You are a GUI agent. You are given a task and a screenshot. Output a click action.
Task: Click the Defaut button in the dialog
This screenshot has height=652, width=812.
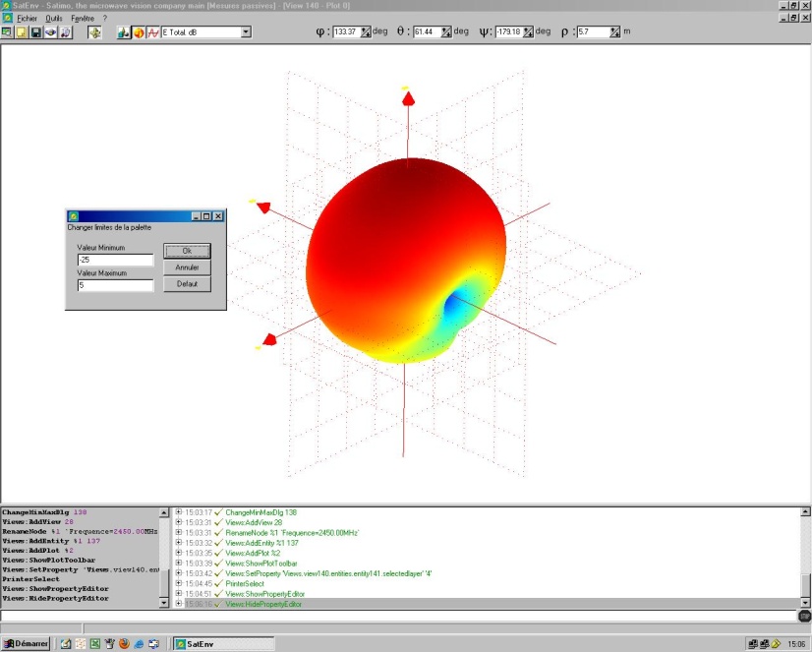tap(187, 284)
